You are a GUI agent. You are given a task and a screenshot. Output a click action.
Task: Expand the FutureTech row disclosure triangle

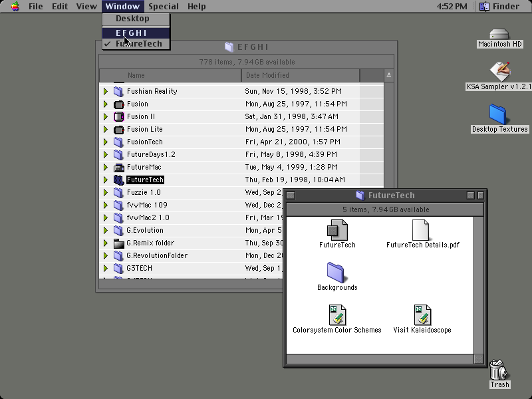pos(106,180)
